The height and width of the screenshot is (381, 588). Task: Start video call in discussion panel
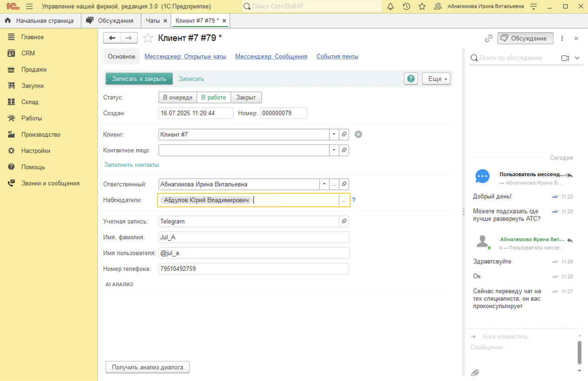(x=565, y=58)
